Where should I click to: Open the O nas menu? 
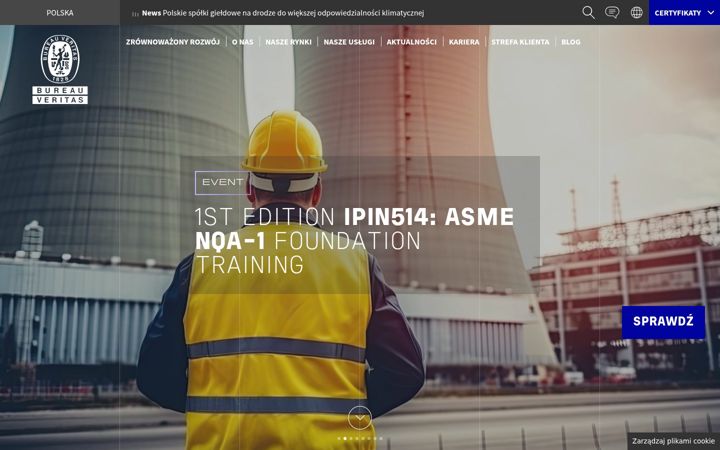click(242, 42)
